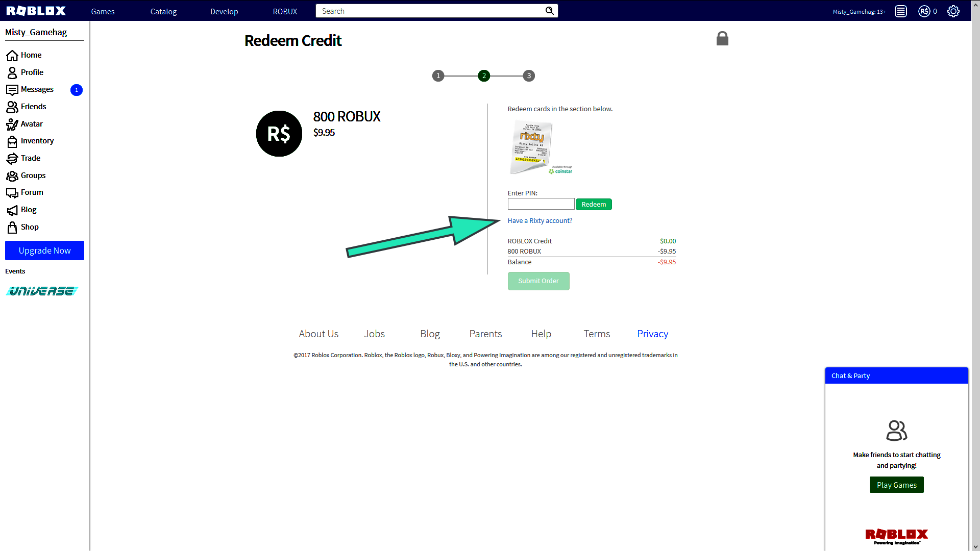The width and height of the screenshot is (980, 551).
Task: Click the Rixty card thumbnail image
Action: point(531,146)
